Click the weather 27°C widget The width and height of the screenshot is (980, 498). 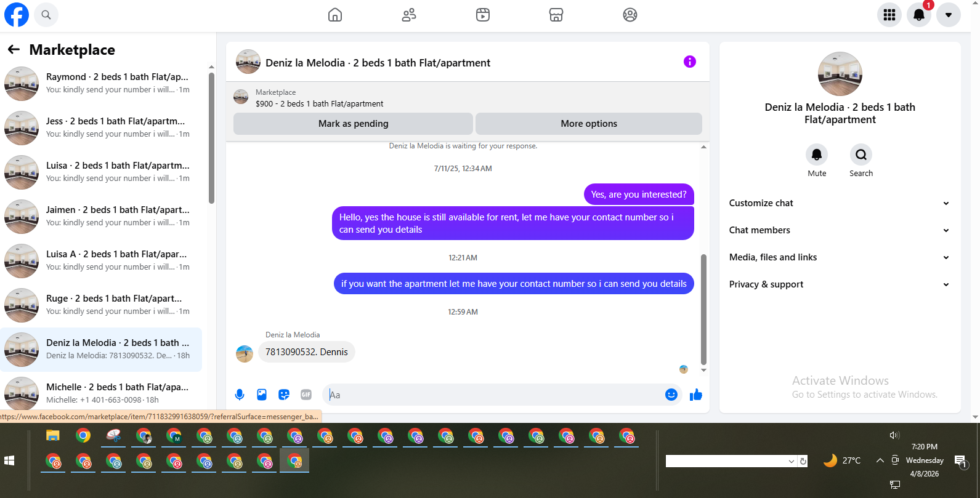coord(842,460)
